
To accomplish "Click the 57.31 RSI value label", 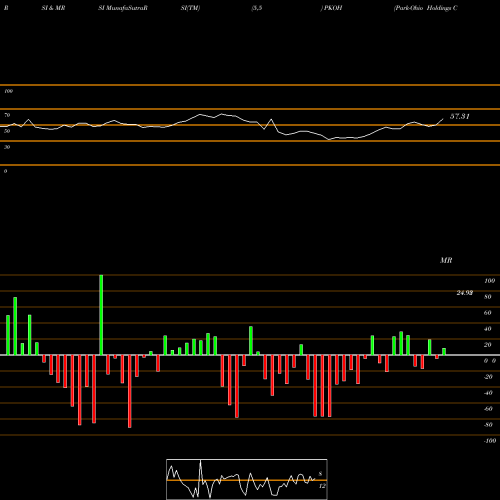I will pyautogui.click(x=460, y=116).
